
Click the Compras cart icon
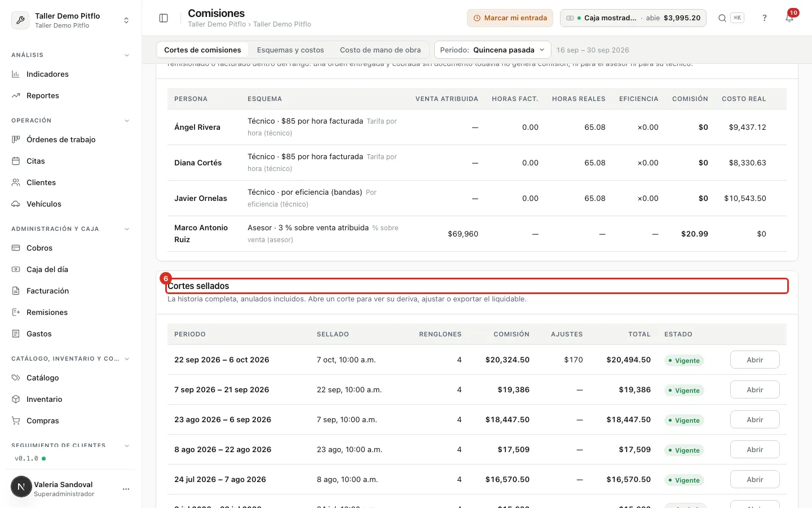(x=16, y=421)
